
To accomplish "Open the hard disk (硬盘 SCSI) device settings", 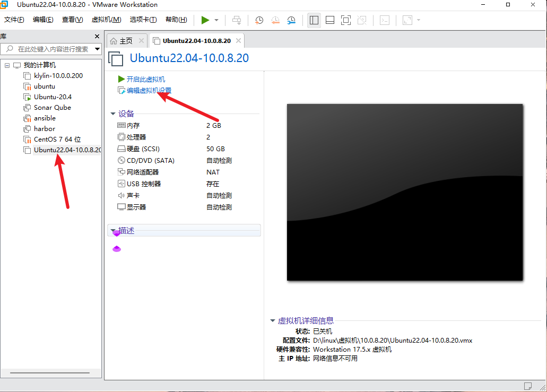I will pos(138,149).
